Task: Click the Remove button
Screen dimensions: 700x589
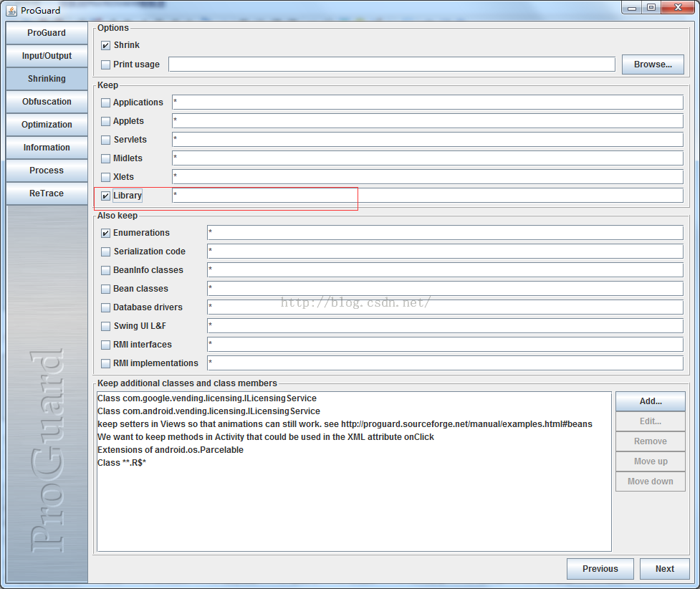Action: (651, 441)
